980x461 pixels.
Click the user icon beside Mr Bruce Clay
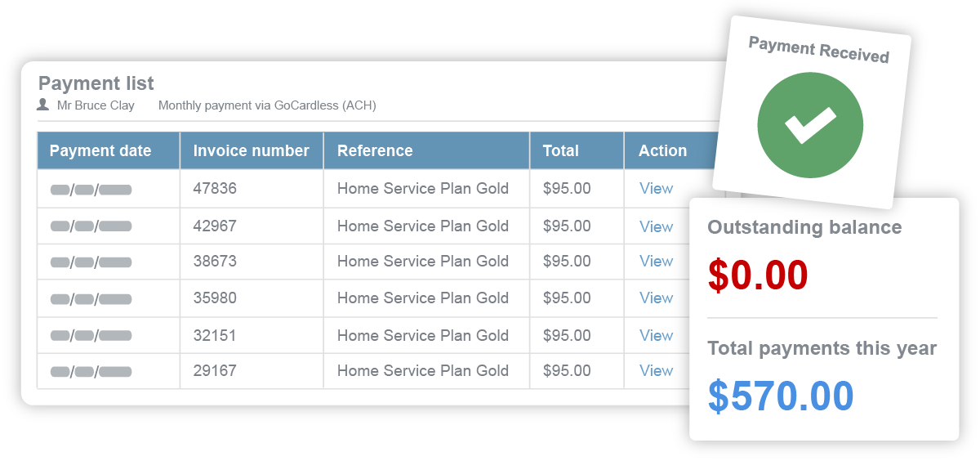pyautogui.click(x=43, y=105)
